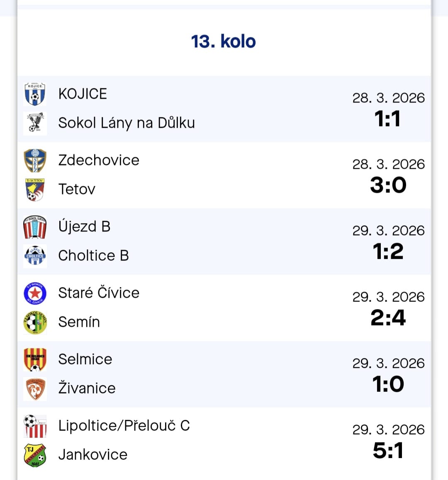448x480 pixels.
Task: Click the 13. kolo round heading
Action: tap(223, 41)
